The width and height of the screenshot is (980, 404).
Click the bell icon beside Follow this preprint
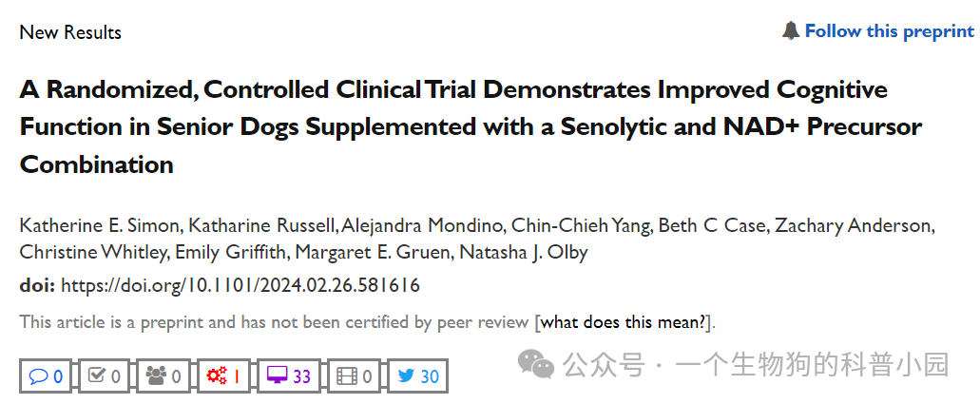(x=791, y=30)
